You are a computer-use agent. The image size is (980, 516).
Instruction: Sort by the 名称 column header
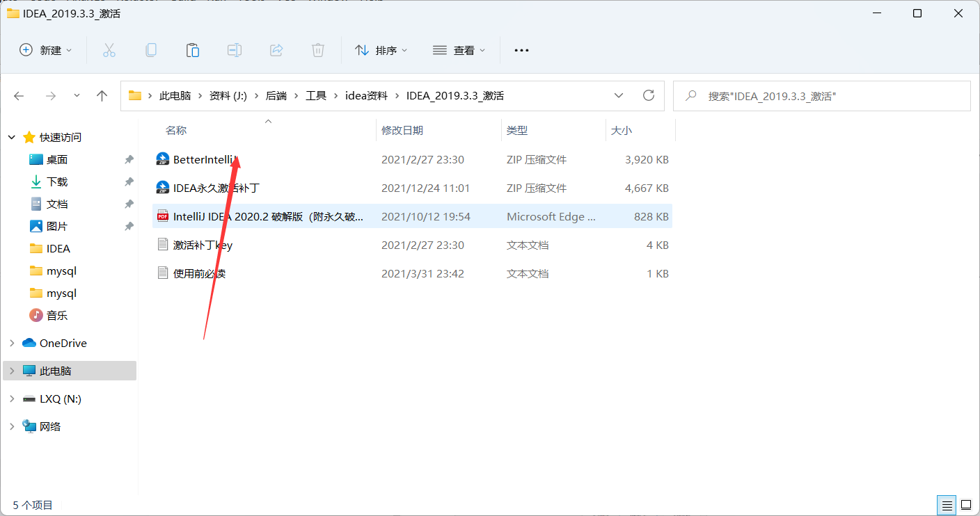pos(176,130)
